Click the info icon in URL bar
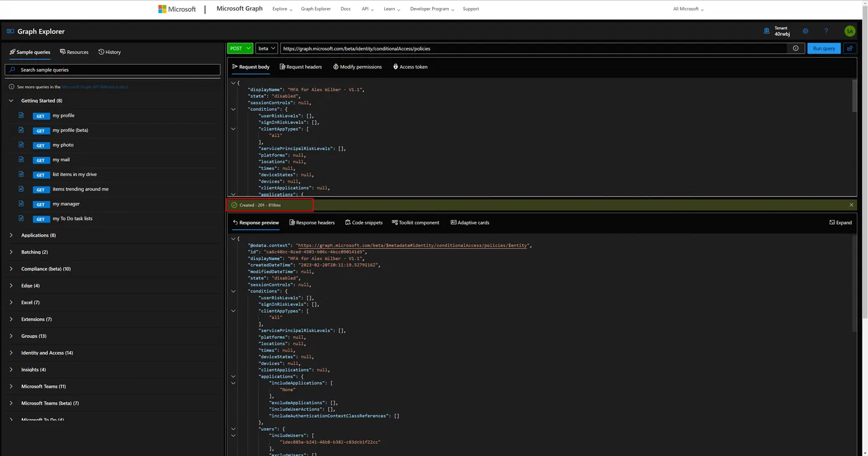Image resolution: width=868 pixels, height=456 pixels. pos(795,48)
